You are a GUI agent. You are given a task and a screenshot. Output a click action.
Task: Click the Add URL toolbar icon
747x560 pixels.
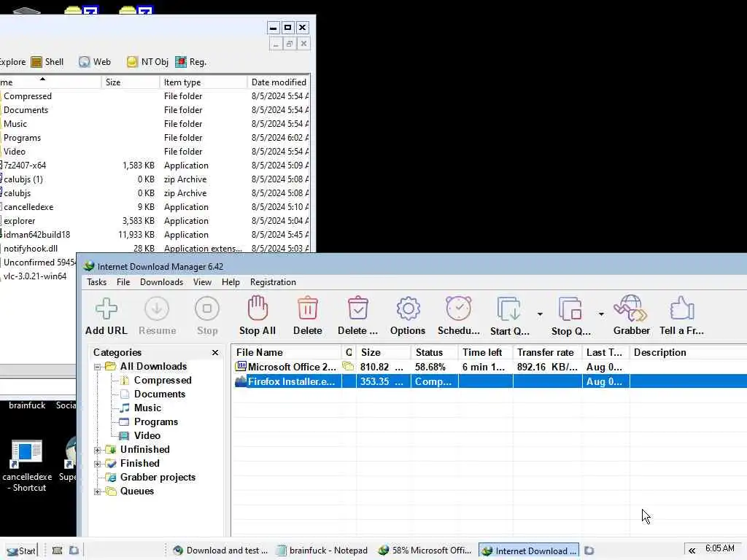(107, 316)
